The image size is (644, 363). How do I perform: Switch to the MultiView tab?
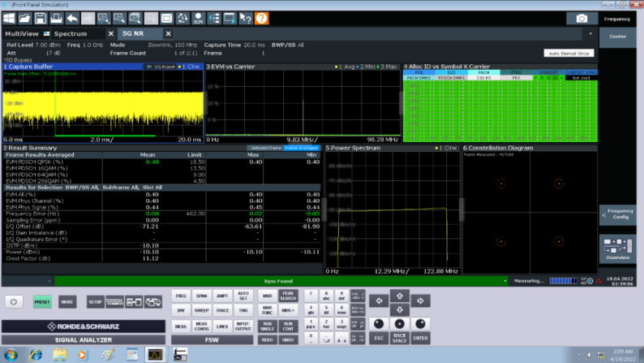20,33
